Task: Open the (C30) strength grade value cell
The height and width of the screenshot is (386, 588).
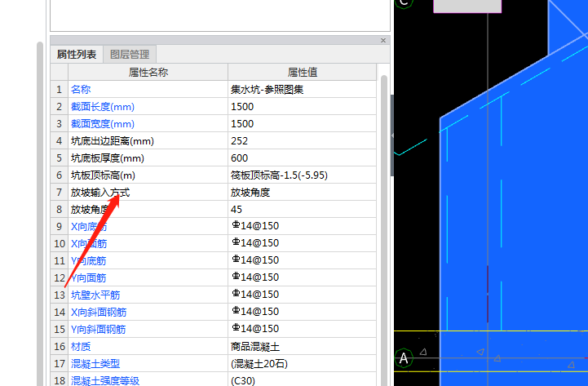Action: 303,379
